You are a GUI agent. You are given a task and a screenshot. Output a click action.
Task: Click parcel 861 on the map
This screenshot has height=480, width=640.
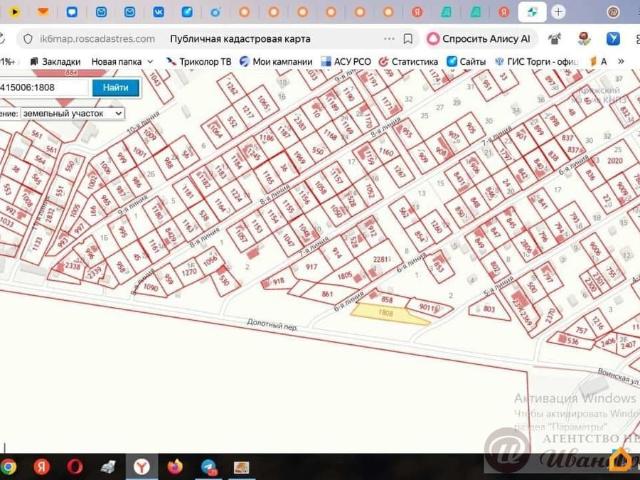[x=327, y=293]
